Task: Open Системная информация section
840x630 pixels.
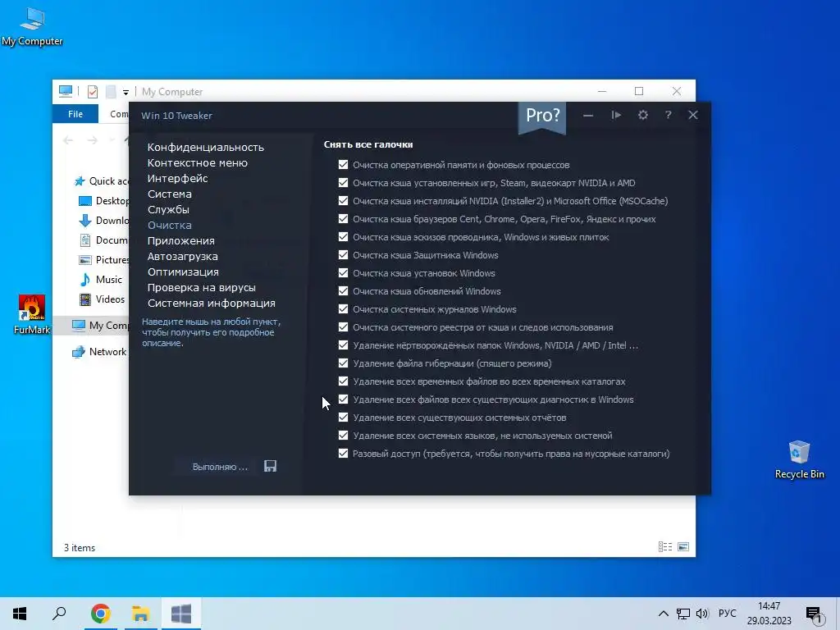Action: (212, 303)
